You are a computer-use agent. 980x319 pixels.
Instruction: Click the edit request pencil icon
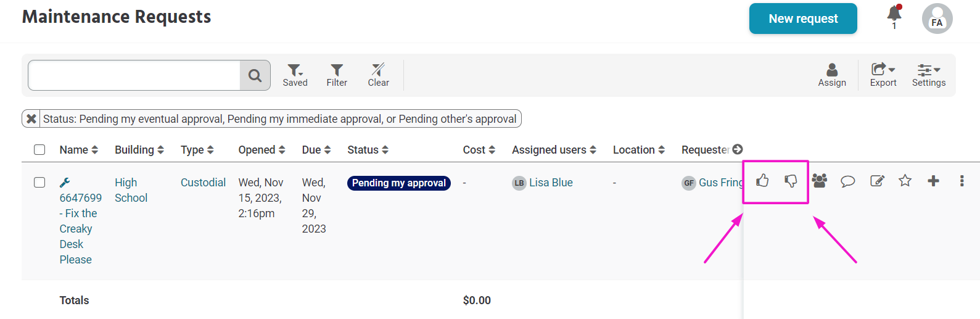877,181
